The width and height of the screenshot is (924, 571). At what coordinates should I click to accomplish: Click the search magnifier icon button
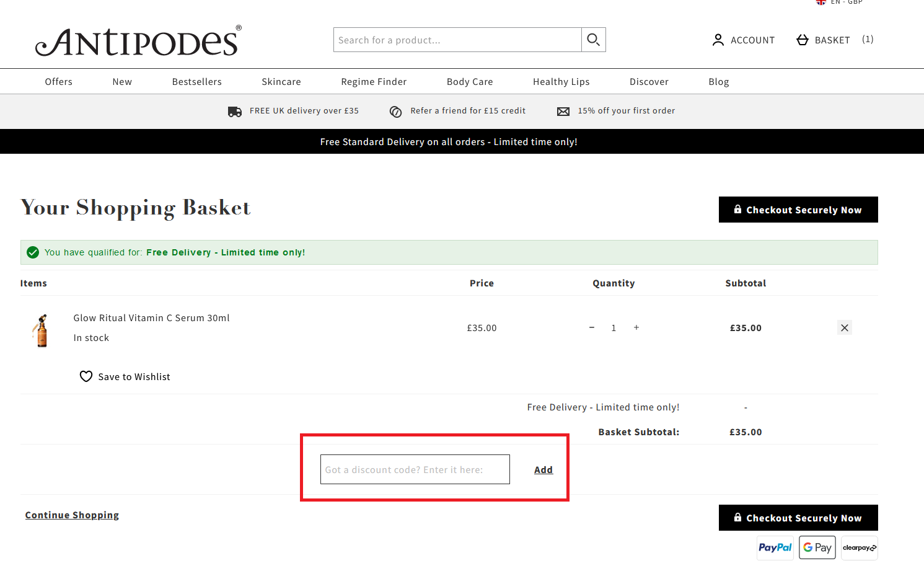[x=593, y=40]
